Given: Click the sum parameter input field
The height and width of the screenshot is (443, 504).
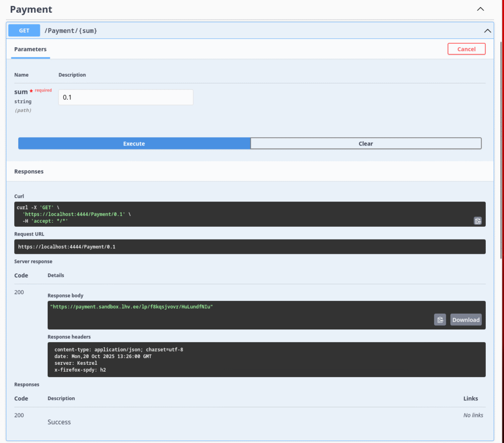Looking at the screenshot, I should pos(126,97).
